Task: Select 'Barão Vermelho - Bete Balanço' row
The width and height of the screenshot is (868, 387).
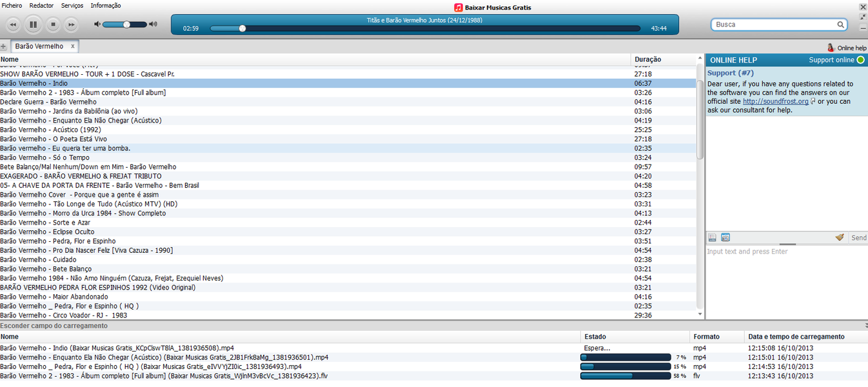Action: [348, 269]
